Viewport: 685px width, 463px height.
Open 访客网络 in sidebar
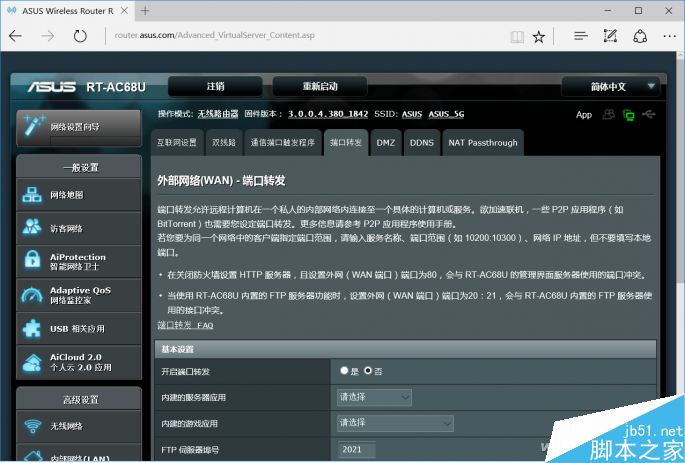click(x=79, y=228)
